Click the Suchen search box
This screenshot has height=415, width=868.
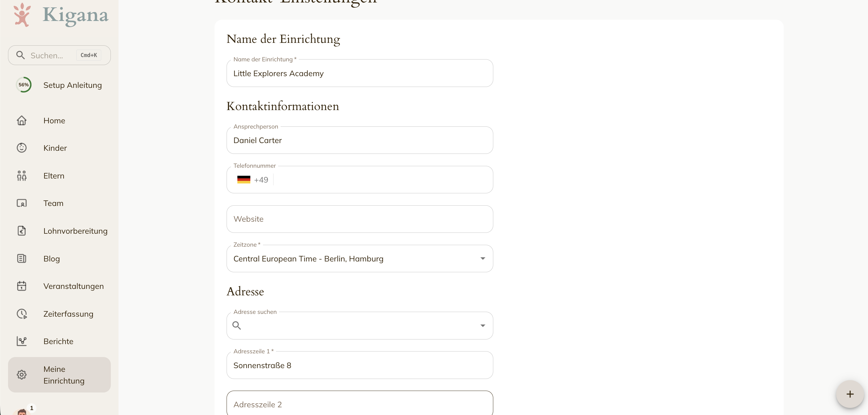click(x=59, y=55)
